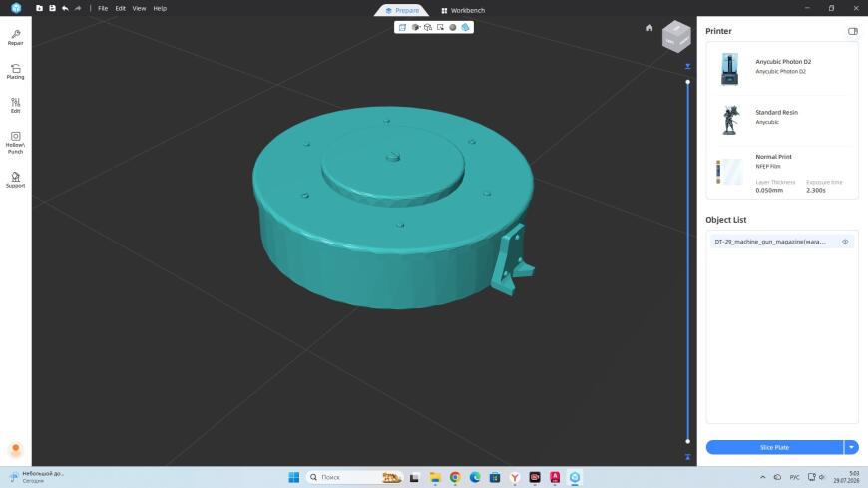868x488 pixels.
Task: Select the Anycubic Photon D2 printer card
Action: tap(781, 68)
